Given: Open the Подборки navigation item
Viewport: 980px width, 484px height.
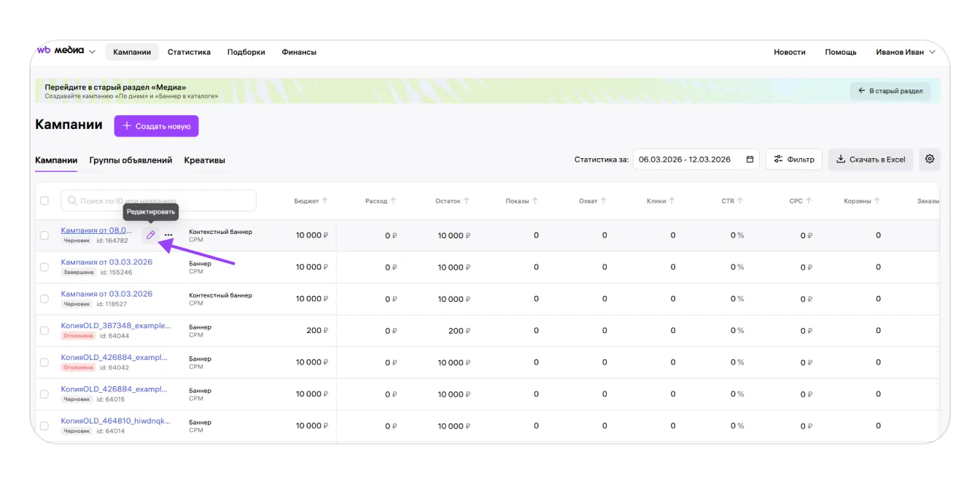Looking at the screenshot, I should click(x=246, y=52).
